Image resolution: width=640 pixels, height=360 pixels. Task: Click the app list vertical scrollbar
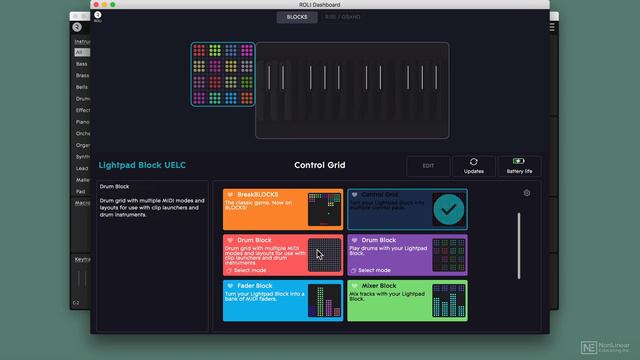pyautogui.click(x=519, y=246)
